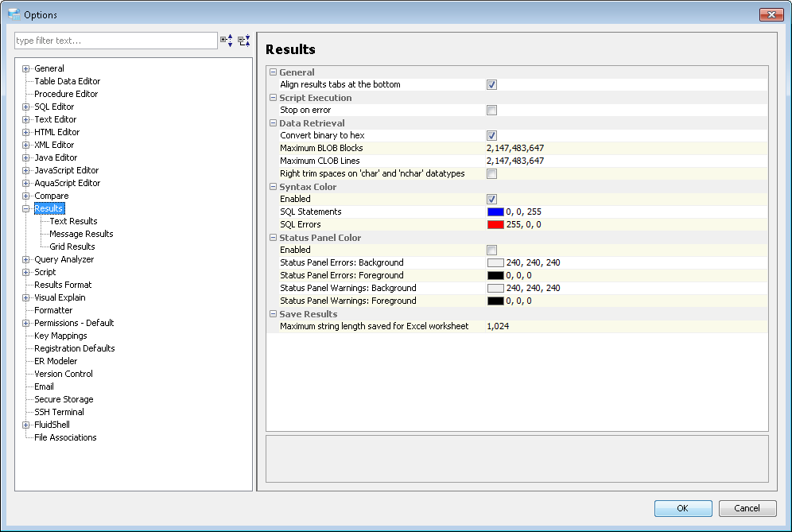Viewport: 792px width, 532px height.
Task: Select Version Control in the tree
Action: point(64,374)
